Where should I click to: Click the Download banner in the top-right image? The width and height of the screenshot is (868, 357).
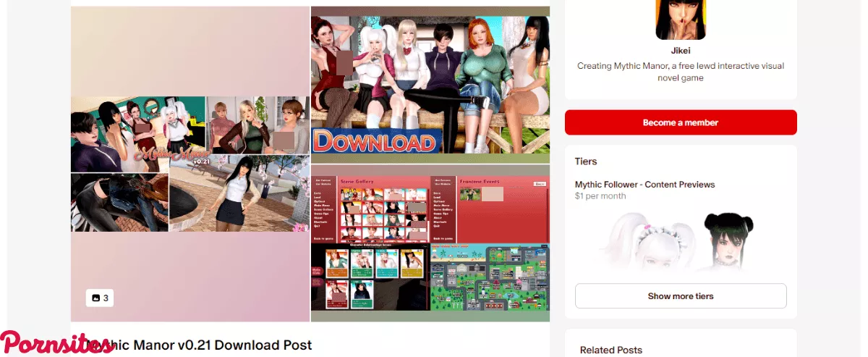click(x=374, y=140)
